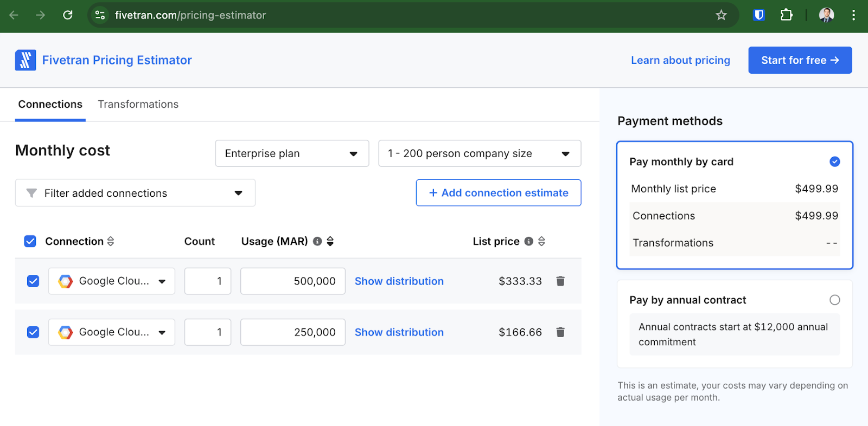Uncheck the 500,000 MAR connection row
The width and height of the screenshot is (868, 426).
[x=33, y=281]
